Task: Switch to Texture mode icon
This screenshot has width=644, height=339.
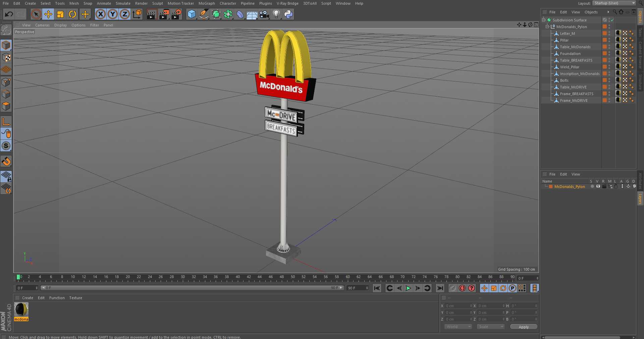Action: click(6, 58)
